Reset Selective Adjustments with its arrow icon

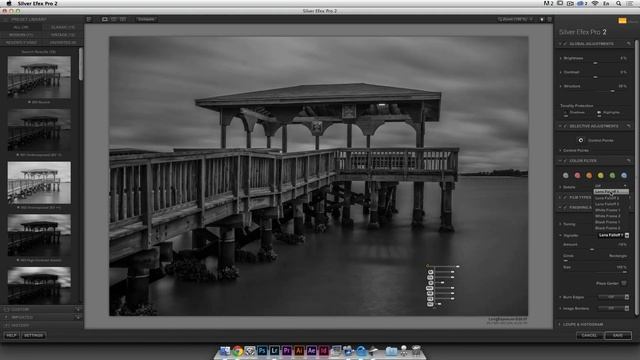629,126
